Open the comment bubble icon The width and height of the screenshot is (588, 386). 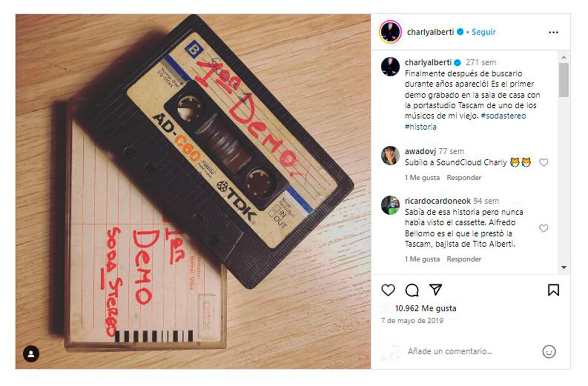tap(412, 290)
